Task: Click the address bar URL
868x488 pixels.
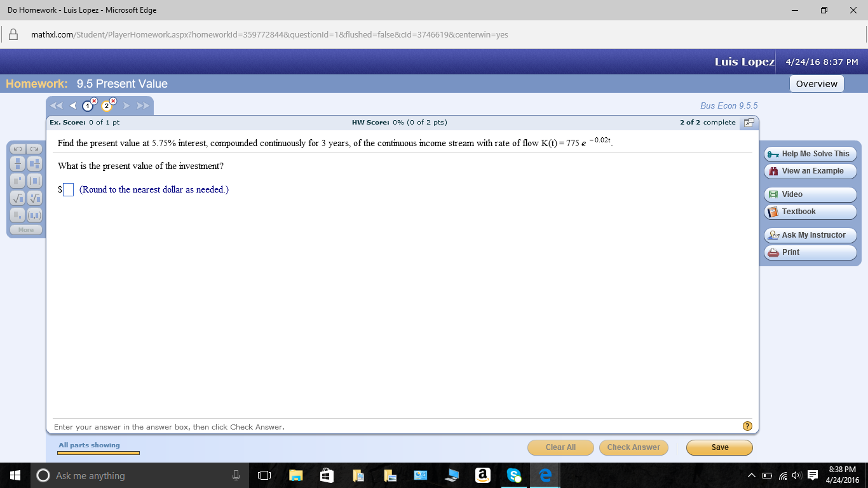Action: (x=269, y=34)
